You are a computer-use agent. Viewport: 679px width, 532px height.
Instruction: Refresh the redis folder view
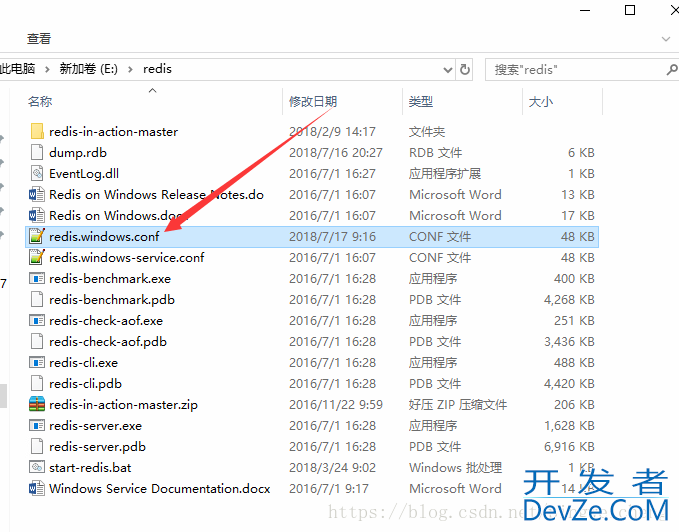(465, 69)
